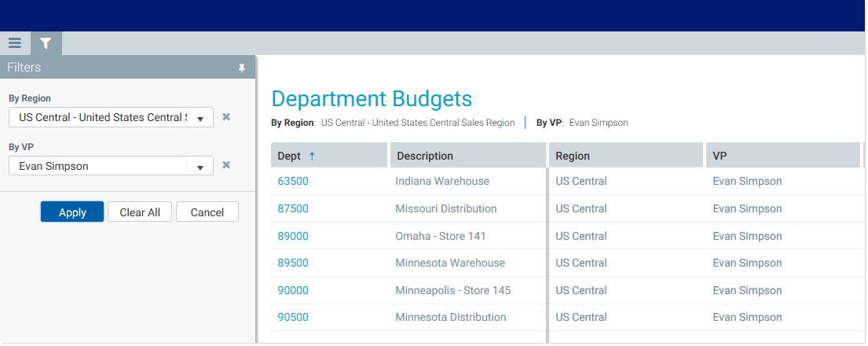Click the Dept sort ascending arrow
868x346 pixels.
point(312,156)
